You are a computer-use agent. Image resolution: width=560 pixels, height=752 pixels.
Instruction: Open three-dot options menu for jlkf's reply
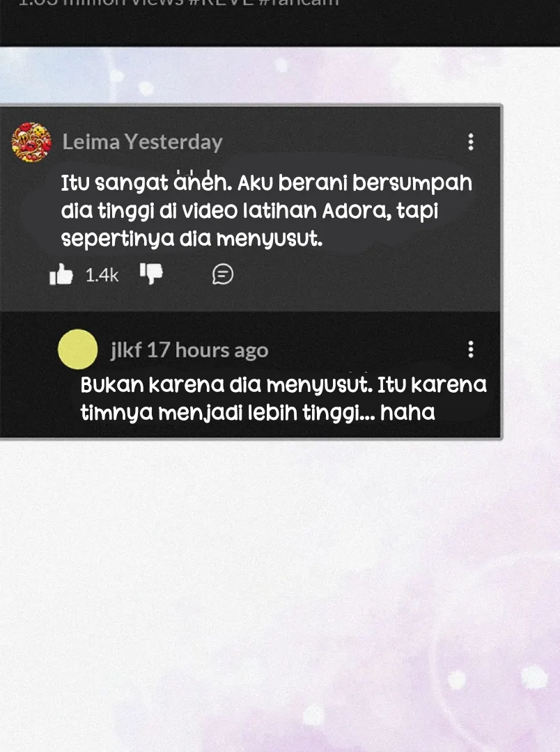coord(471,350)
